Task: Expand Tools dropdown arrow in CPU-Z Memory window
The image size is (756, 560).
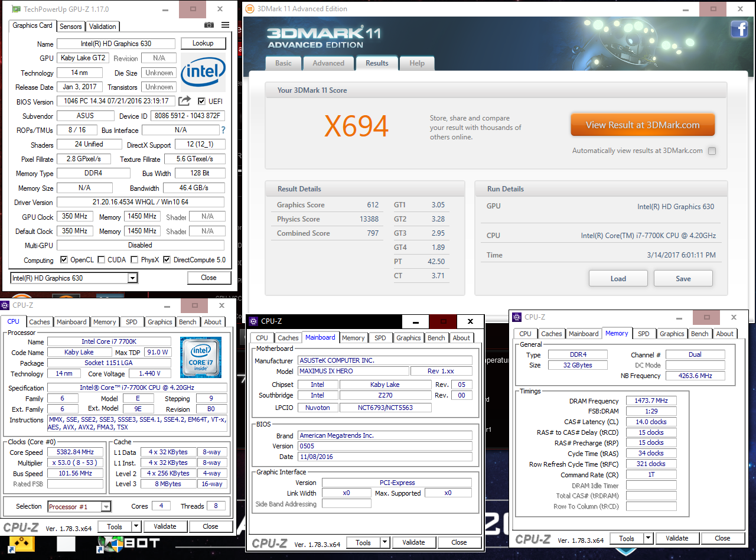Action: [x=648, y=538]
